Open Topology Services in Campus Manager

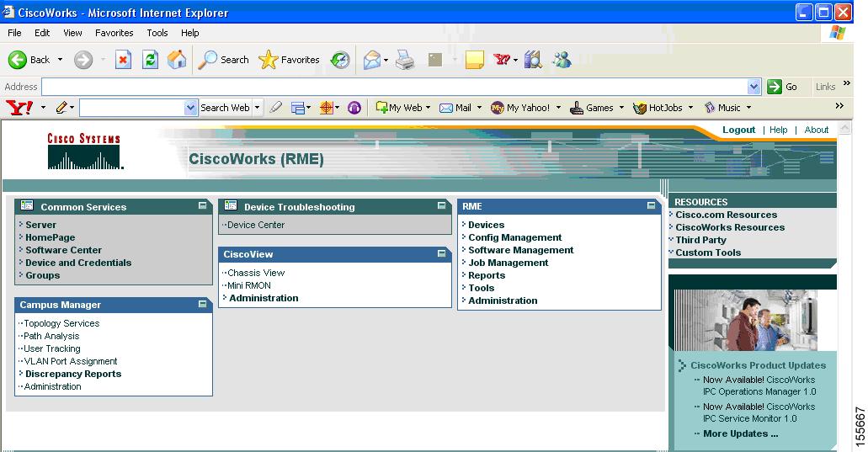click(x=61, y=323)
